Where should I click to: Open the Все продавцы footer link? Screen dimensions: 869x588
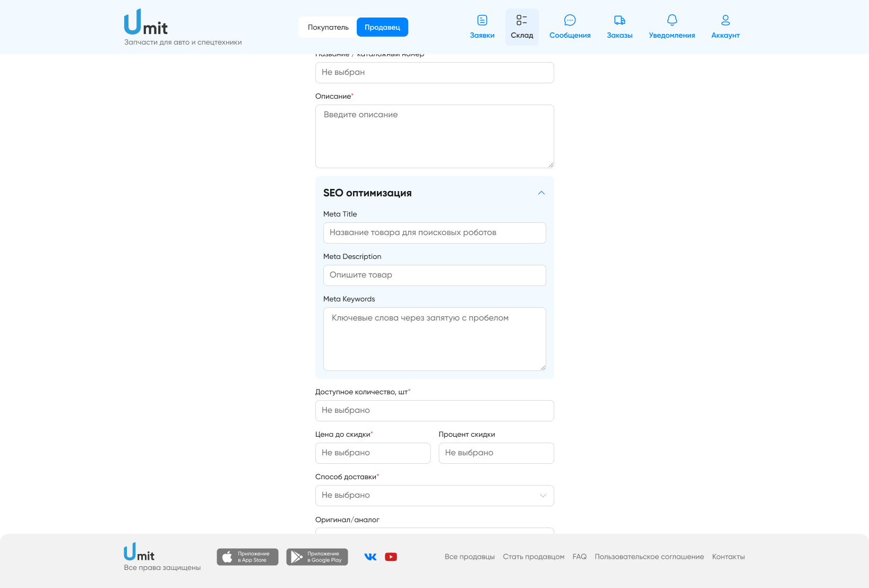pyautogui.click(x=470, y=557)
